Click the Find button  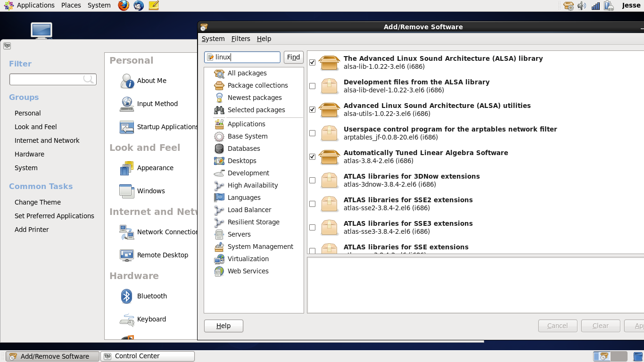coord(293,57)
